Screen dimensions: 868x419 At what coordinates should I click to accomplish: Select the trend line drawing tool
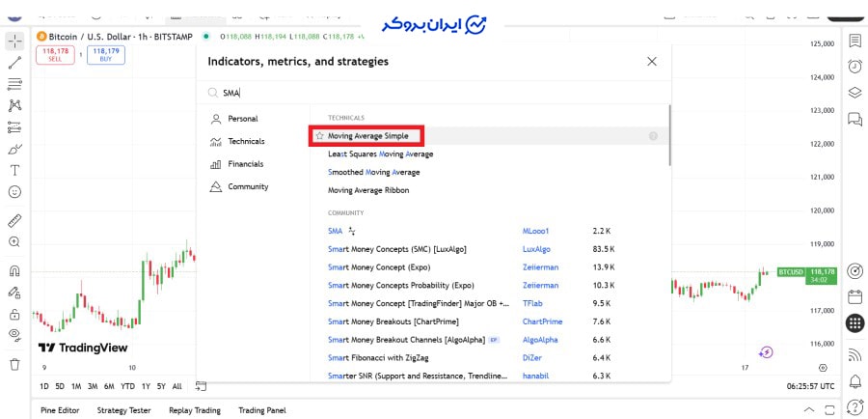(14, 63)
